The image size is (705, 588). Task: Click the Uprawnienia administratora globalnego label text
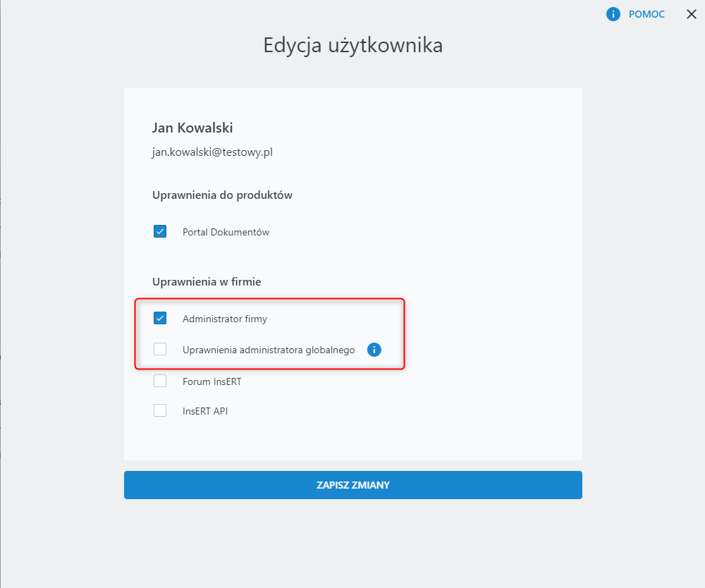[x=269, y=350]
